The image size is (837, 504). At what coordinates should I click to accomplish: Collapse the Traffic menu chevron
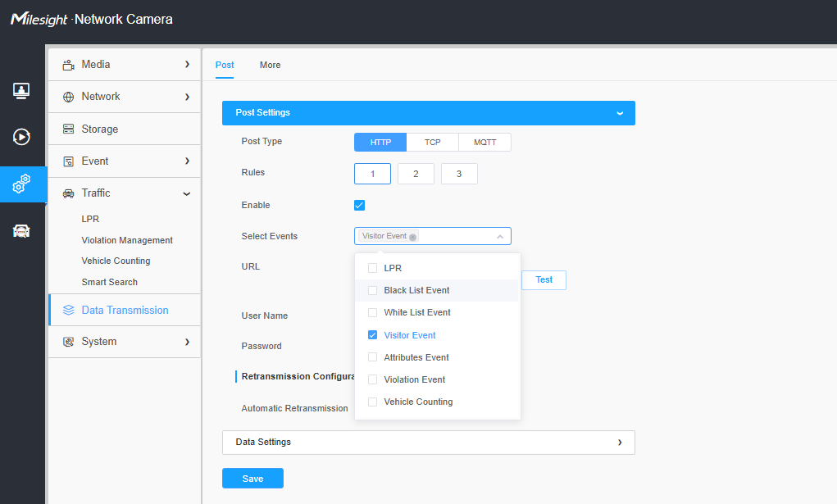coord(187,193)
